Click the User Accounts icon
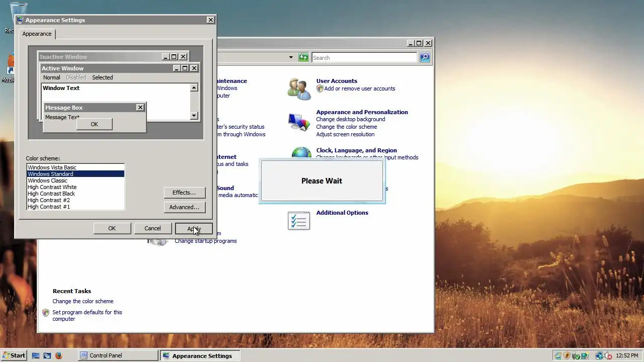This screenshot has height=362, width=644. click(299, 89)
